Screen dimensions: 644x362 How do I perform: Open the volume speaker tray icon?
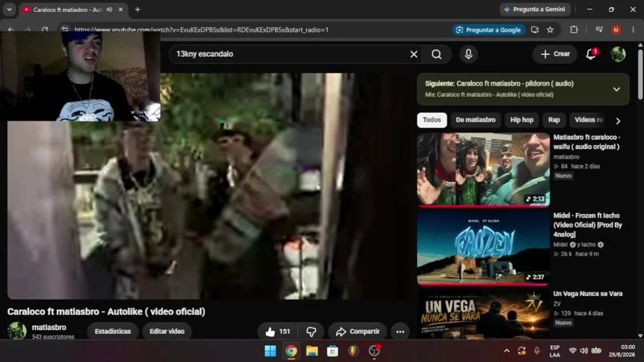pos(584,351)
